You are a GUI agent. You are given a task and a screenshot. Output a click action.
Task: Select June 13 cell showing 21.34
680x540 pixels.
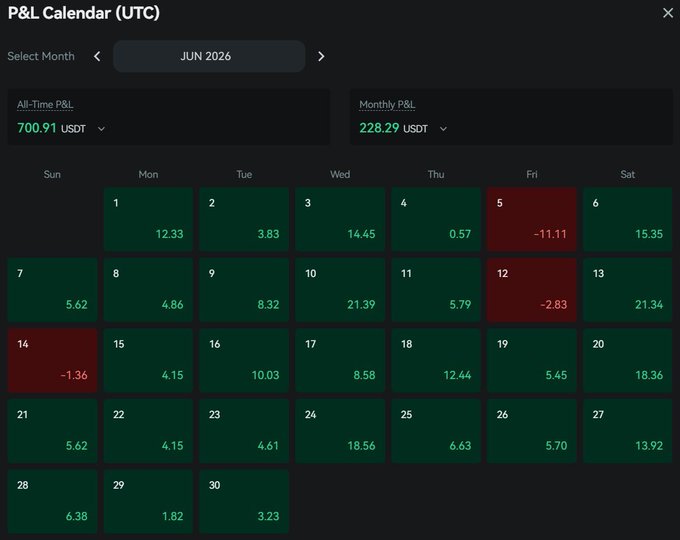point(628,290)
